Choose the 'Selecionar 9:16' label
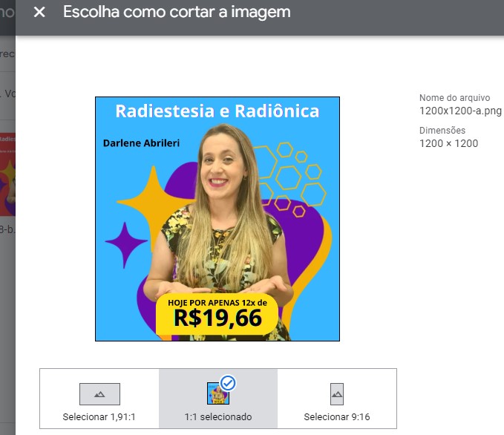 pos(337,416)
